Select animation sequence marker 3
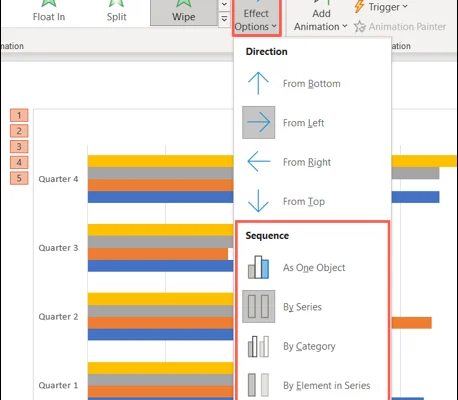 click(x=19, y=146)
